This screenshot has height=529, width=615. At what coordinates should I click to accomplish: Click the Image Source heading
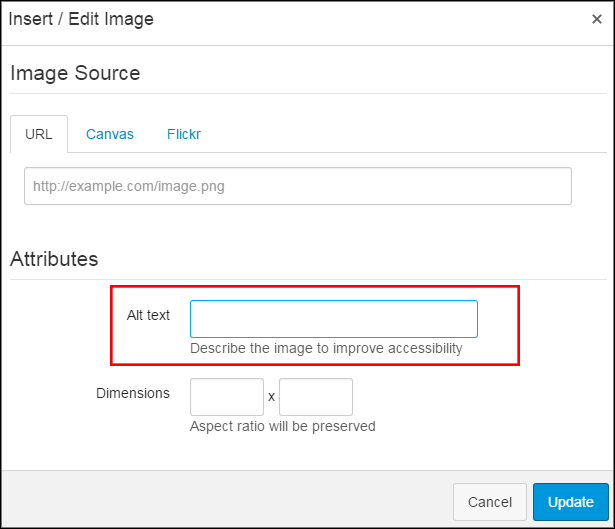pos(75,73)
